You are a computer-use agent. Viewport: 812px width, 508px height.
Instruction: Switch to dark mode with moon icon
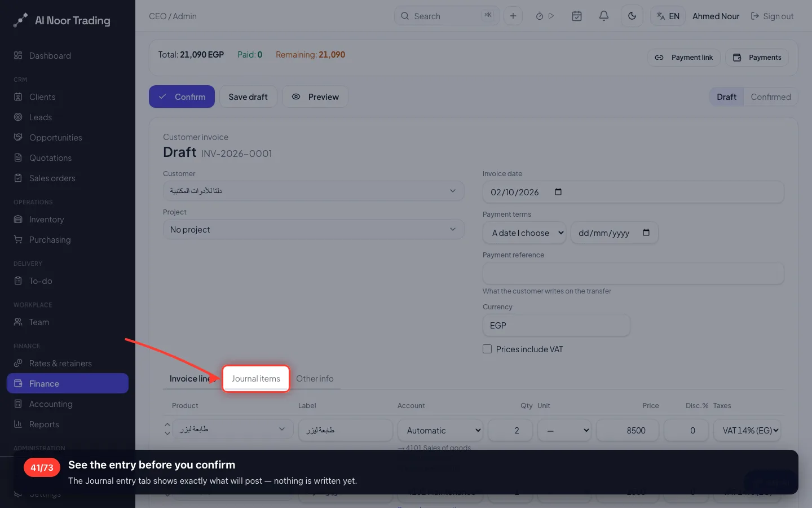[x=632, y=16]
